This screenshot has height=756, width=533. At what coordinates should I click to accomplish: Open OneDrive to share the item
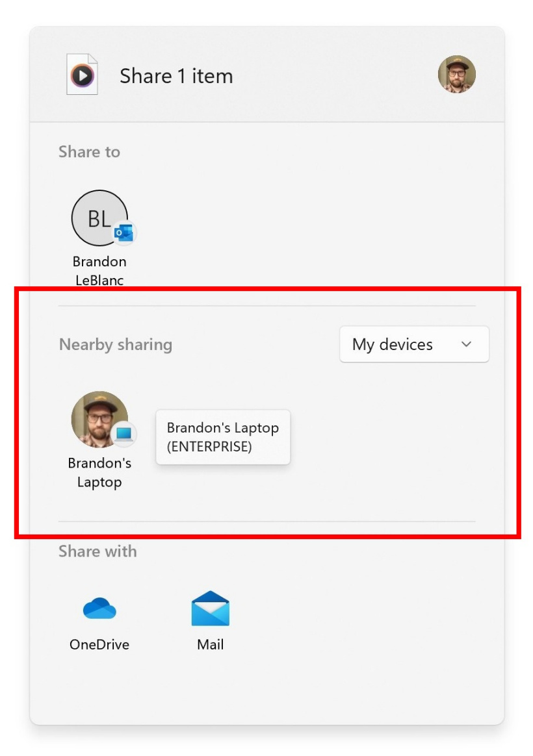[x=99, y=609]
